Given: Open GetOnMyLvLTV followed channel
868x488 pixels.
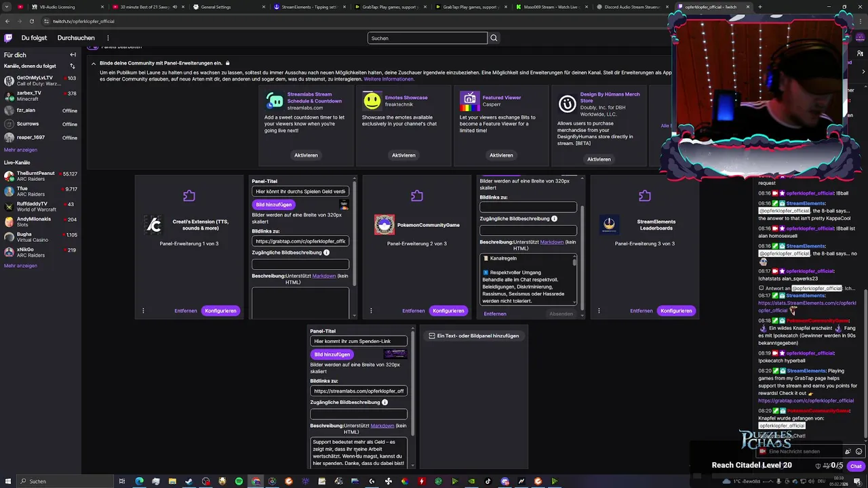Looking at the screenshot, I should point(40,81).
